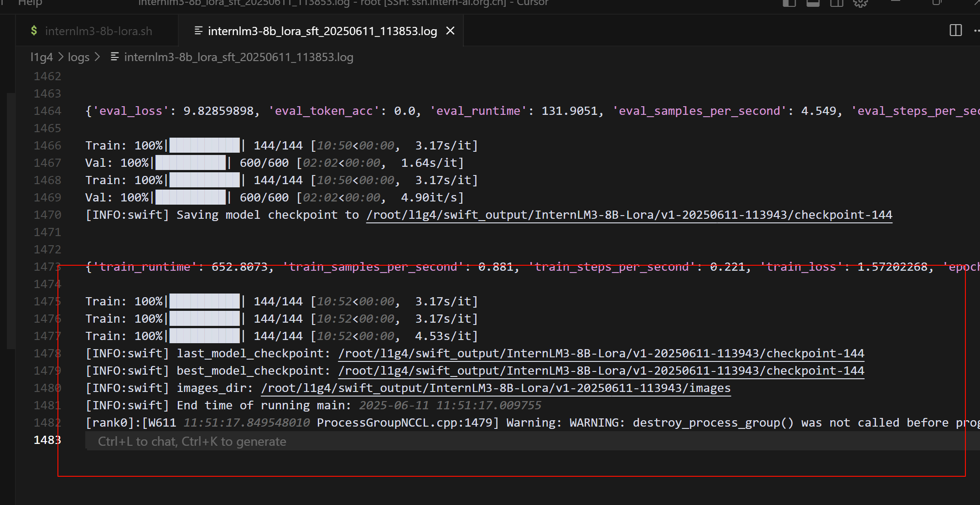The width and height of the screenshot is (980, 505).
Task: Open the Help menu
Action: [x=30, y=3]
